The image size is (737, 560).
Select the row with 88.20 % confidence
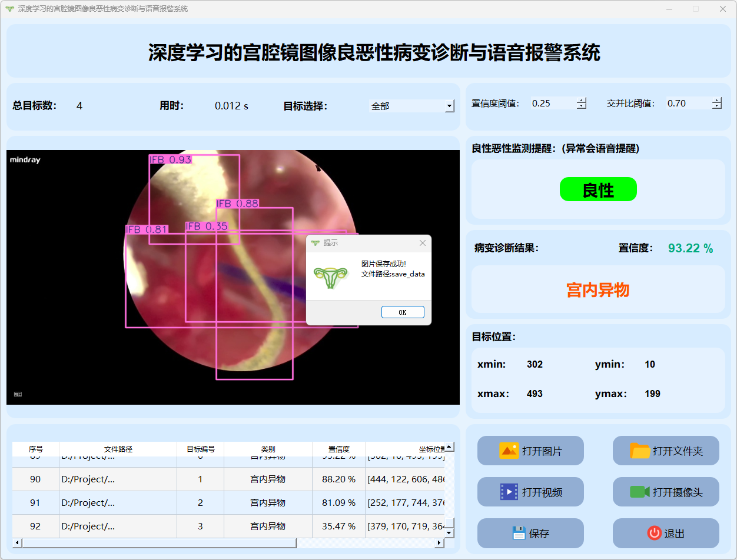[x=338, y=479]
